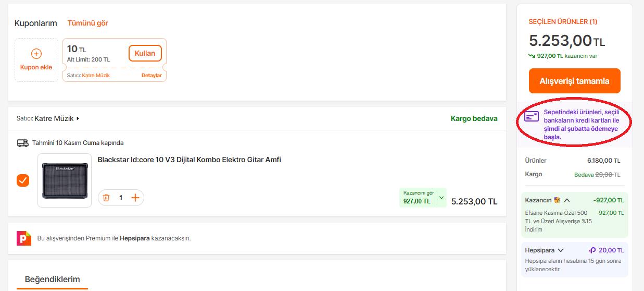The height and width of the screenshot is (291, 644).
Task: Click the plus icon to add coupon
Action: point(36,54)
